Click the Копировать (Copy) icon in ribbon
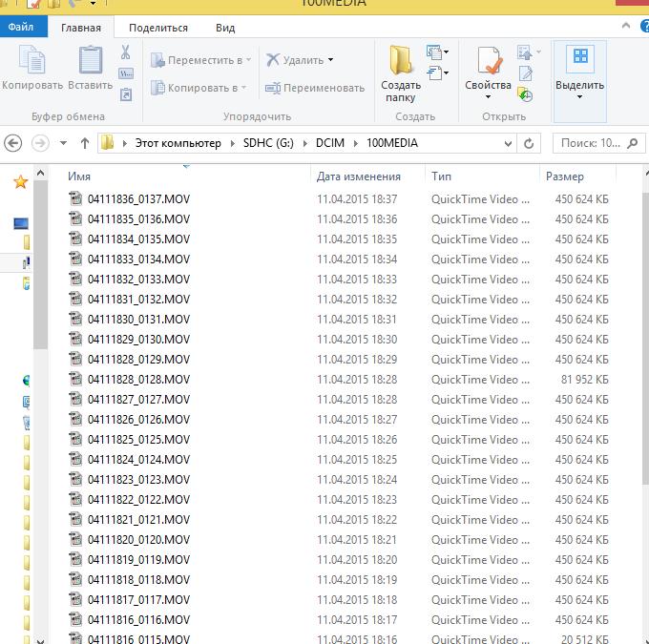This screenshot has height=644, width=649. tap(32, 62)
